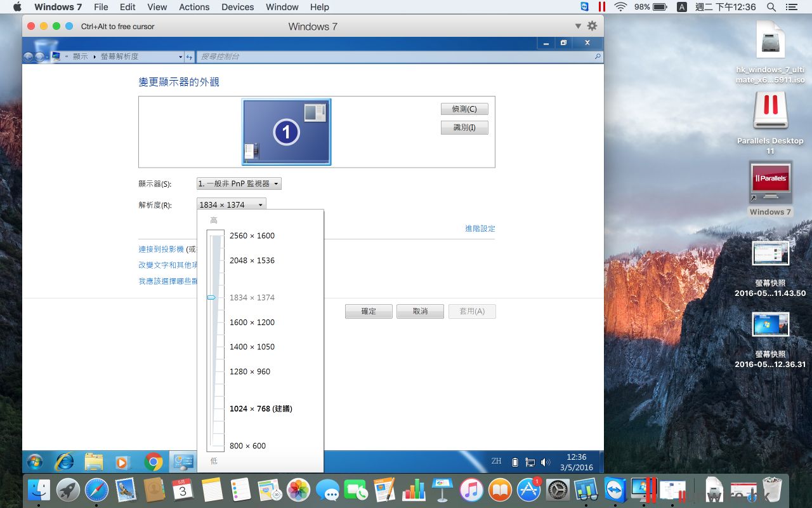
Task: Click the 偵測(C) detect button
Action: click(464, 109)
